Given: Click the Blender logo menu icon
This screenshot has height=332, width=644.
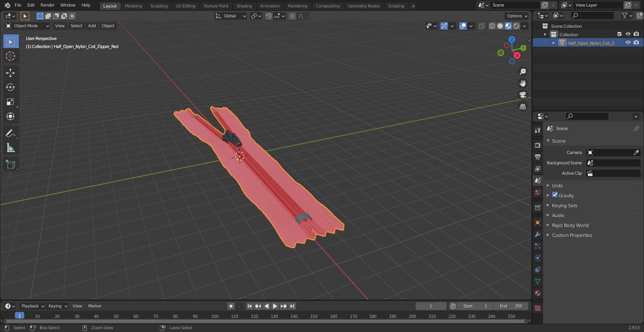Looking at the screenshot, I should pos(7,5).
